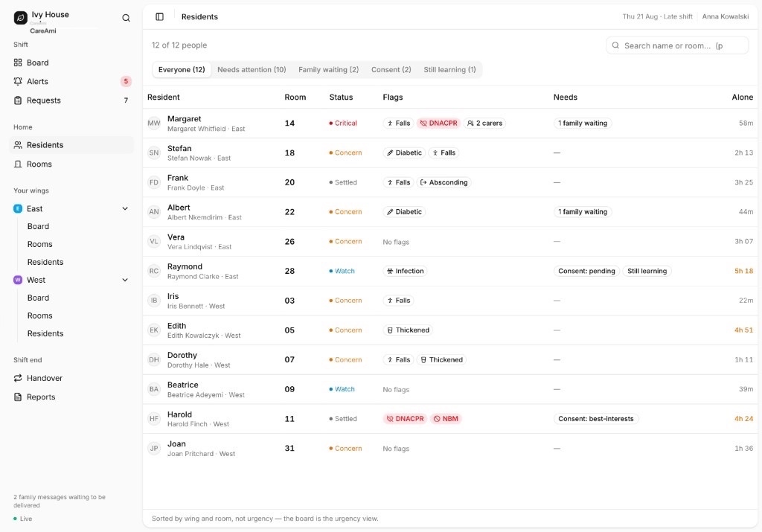Open Vera Lindqvist's resident row

coord(450,242)
